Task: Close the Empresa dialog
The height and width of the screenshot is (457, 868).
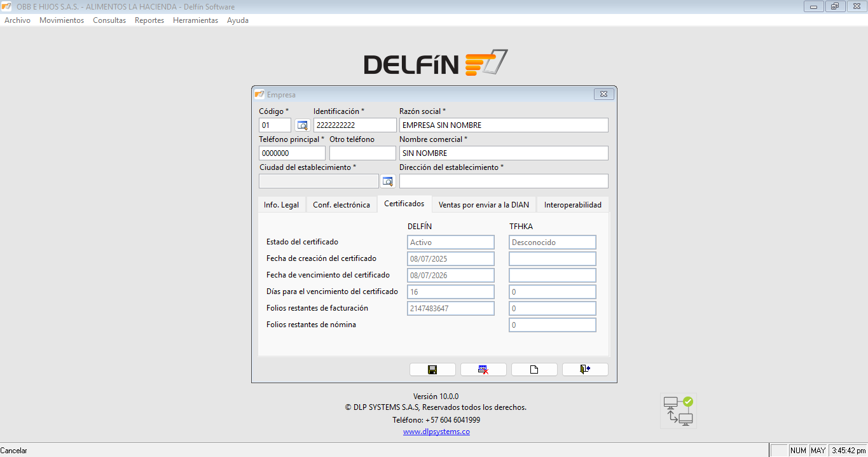Action: tap(603, 94)
